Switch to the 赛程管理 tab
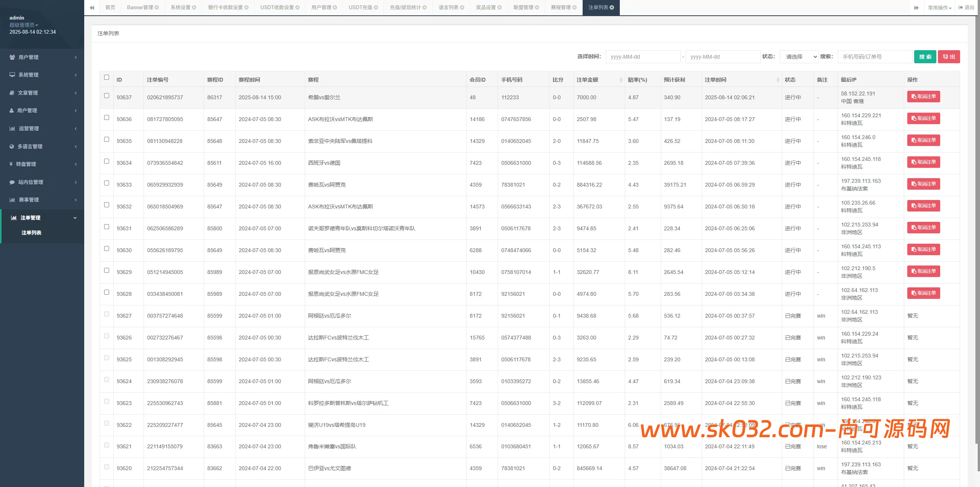980x487 pixels. 560,8
